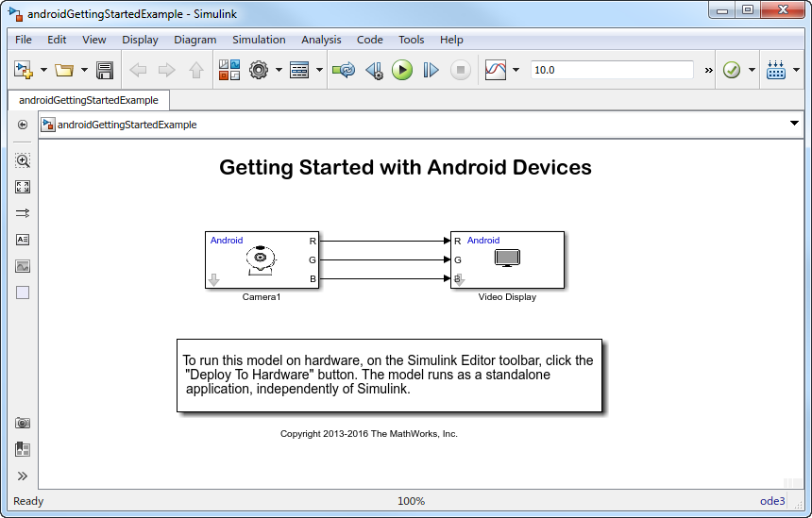The image size is (812, 518).
Task: Open the Diagram menu
Action: [x=195, y=40]
